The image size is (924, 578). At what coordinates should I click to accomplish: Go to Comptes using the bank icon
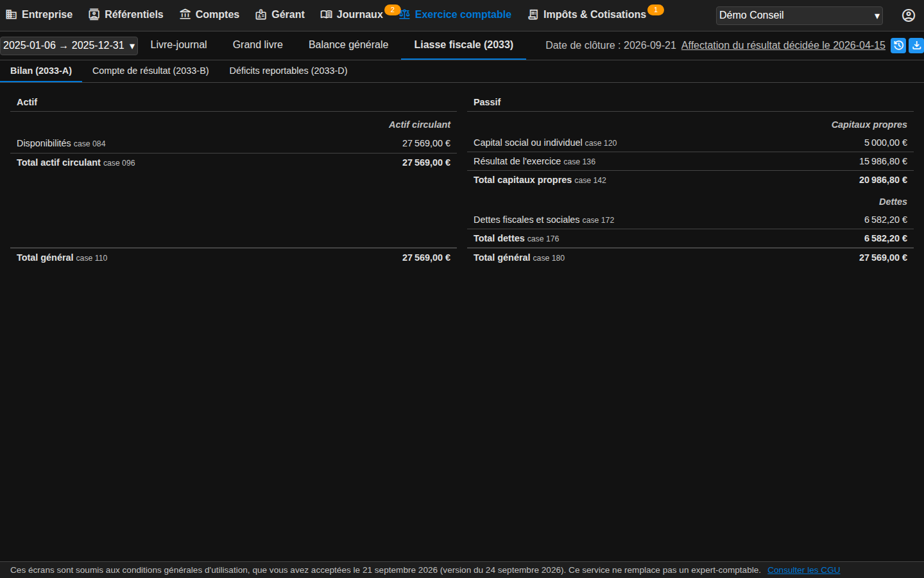pos(185,15)
